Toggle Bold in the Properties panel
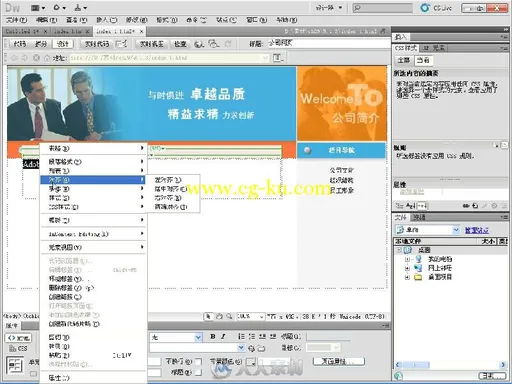The image size is (512, 384). click(213, 337)
